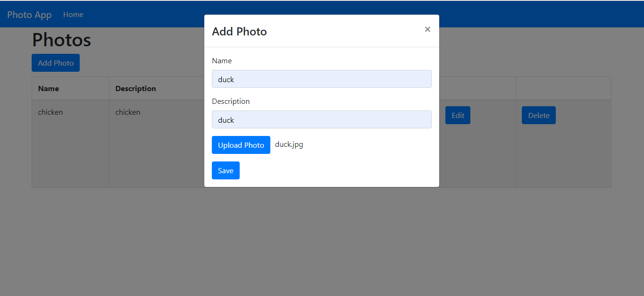This screenshot has height=296, width=644.
Task: Close the Add Photo dialog with the × icon
Action: (427, 29)
